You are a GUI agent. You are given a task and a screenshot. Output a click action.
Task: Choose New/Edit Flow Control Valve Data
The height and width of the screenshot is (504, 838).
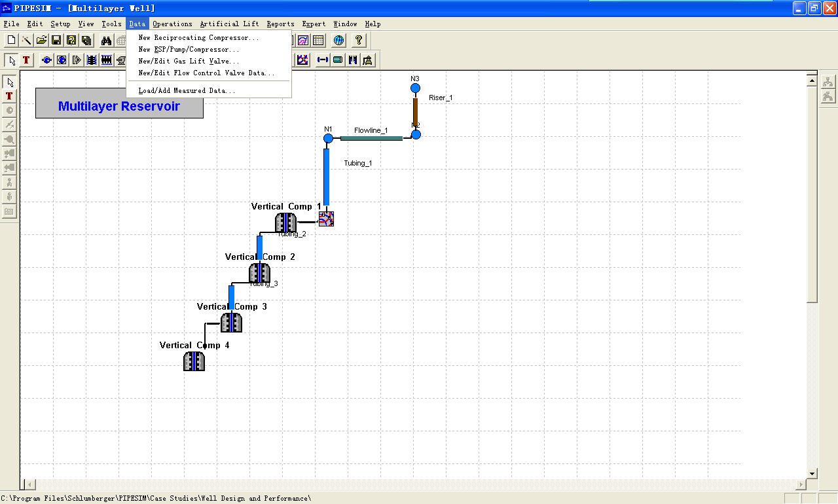(x=209, y=73)
